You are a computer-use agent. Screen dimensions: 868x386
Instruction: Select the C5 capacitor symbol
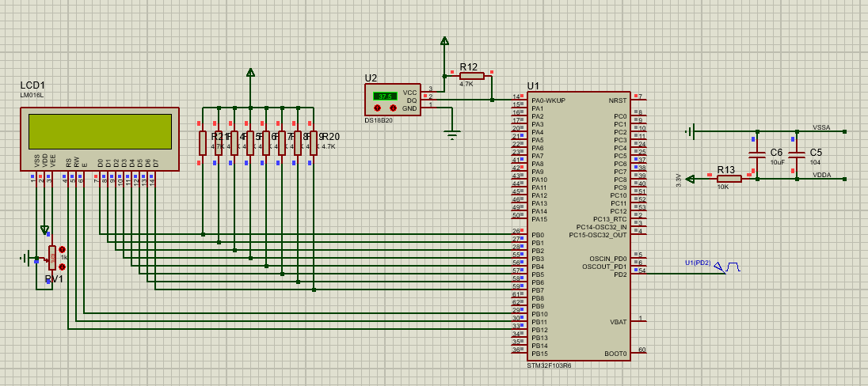coord(798,155)
